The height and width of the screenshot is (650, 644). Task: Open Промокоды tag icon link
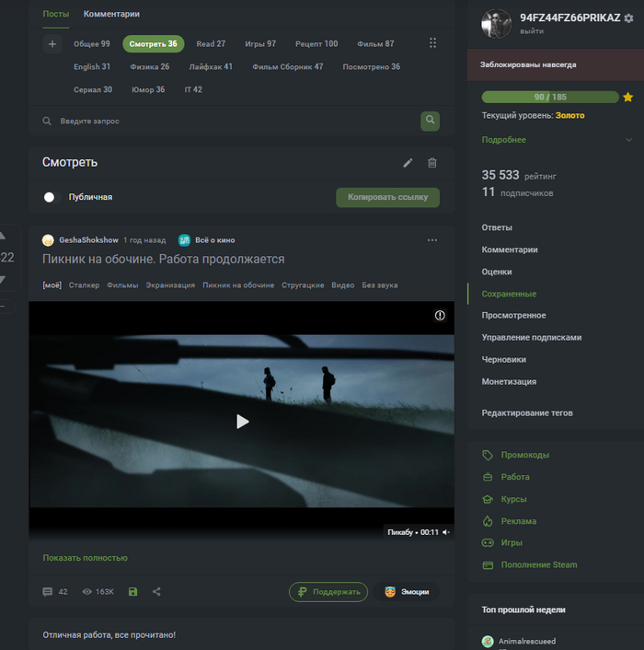(x=488, y=455)
